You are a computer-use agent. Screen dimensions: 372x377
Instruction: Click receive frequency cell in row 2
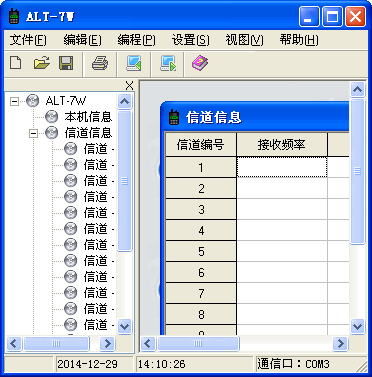(282, 189)
